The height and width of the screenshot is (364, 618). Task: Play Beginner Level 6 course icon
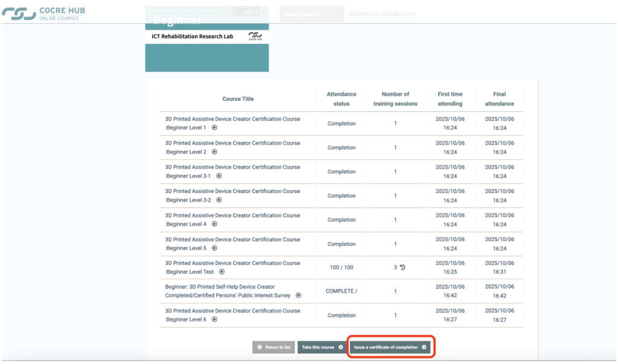point(214,320)
